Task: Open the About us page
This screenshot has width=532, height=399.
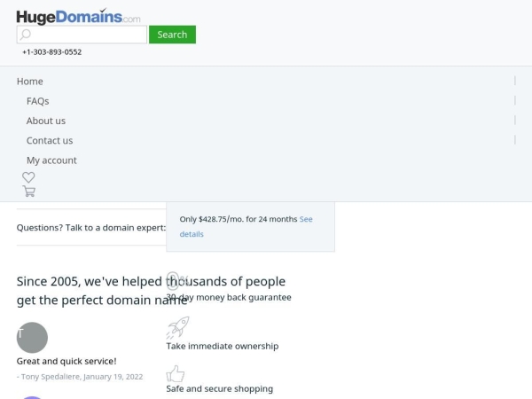Action: pyautogui.click(x=46, y=121)
